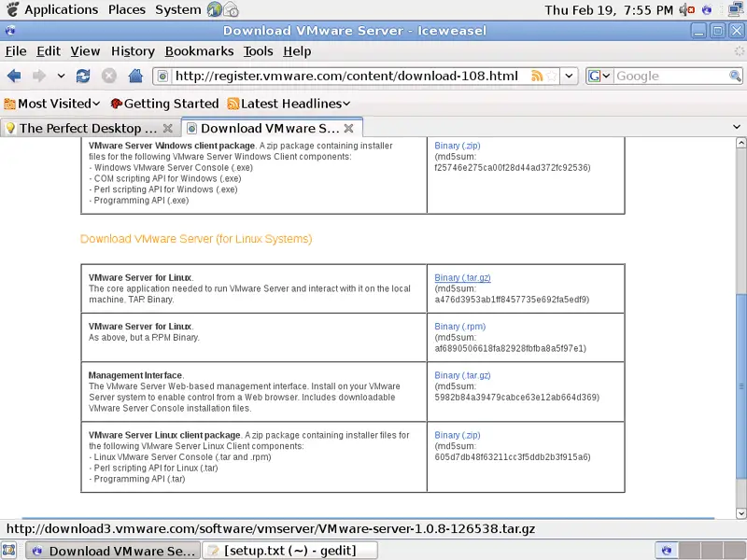Click 'Perl scripting API for Linux (.tar)' line

[153, 469]
